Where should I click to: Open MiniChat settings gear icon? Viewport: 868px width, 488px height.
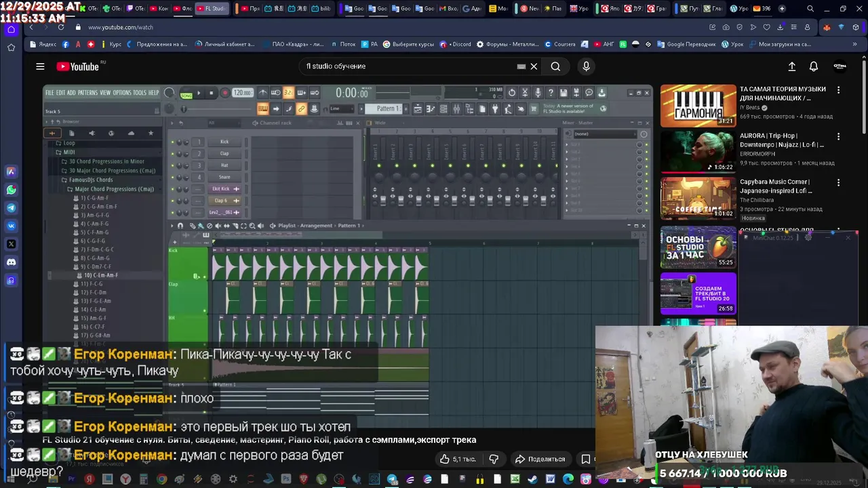[808, 238]
